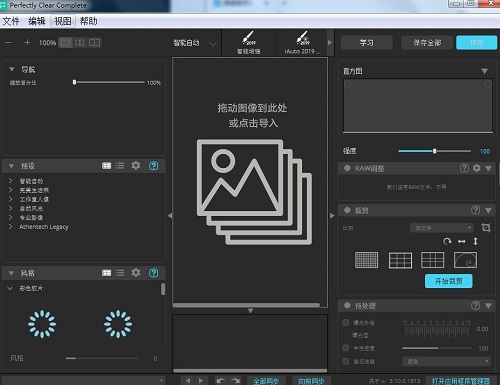Open RAW调整 gear settings
This screenshot has height=385, width=500.
point(477,168)
